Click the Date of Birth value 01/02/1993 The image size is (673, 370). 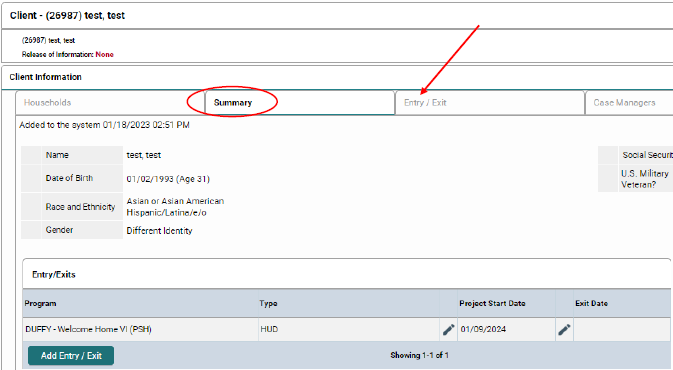168,179
